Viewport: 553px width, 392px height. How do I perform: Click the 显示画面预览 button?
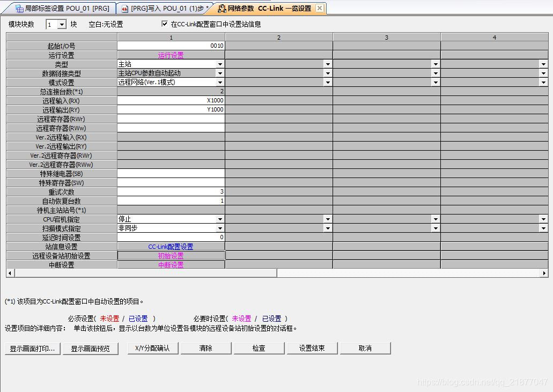[x=90, y=348]
